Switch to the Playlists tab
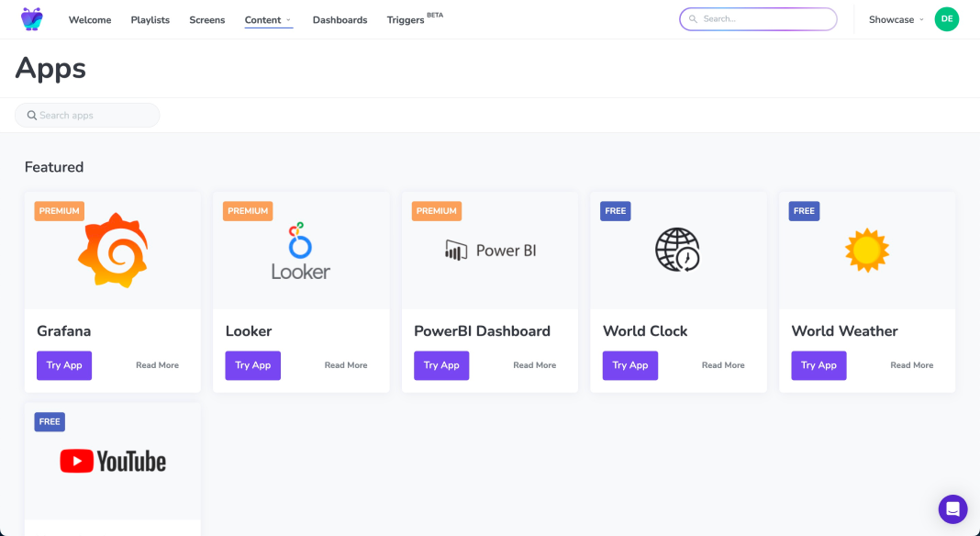980x536 pixels. [x=150, y=19]
